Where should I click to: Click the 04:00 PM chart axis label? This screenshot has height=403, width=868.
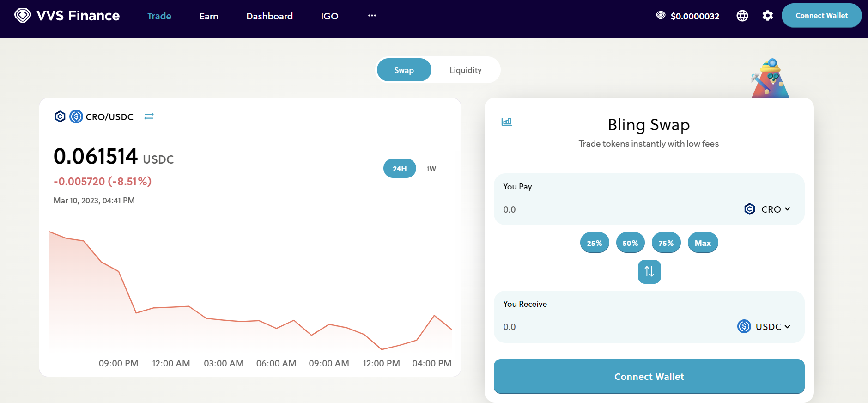tap(432, 363)
